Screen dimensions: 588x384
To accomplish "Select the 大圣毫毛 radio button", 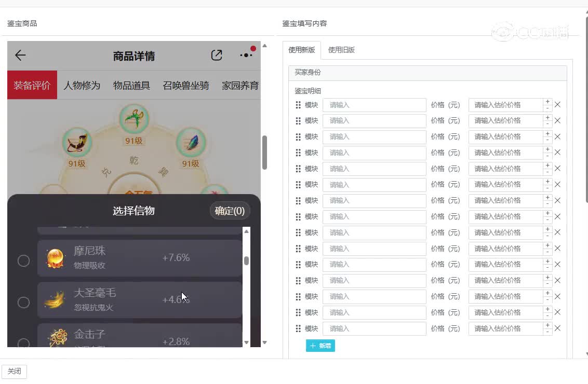I will point(23,303).
